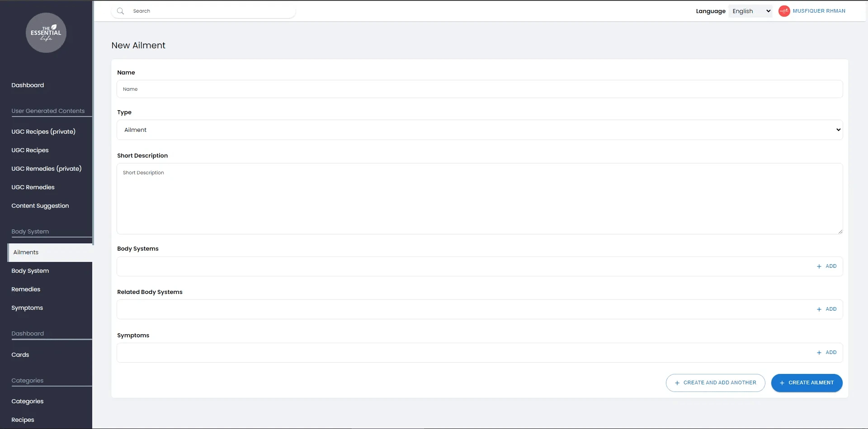Click the red user avatar icon
This screenshot has width=868, height=429.
pyautogui.click(x=784, y=11)
